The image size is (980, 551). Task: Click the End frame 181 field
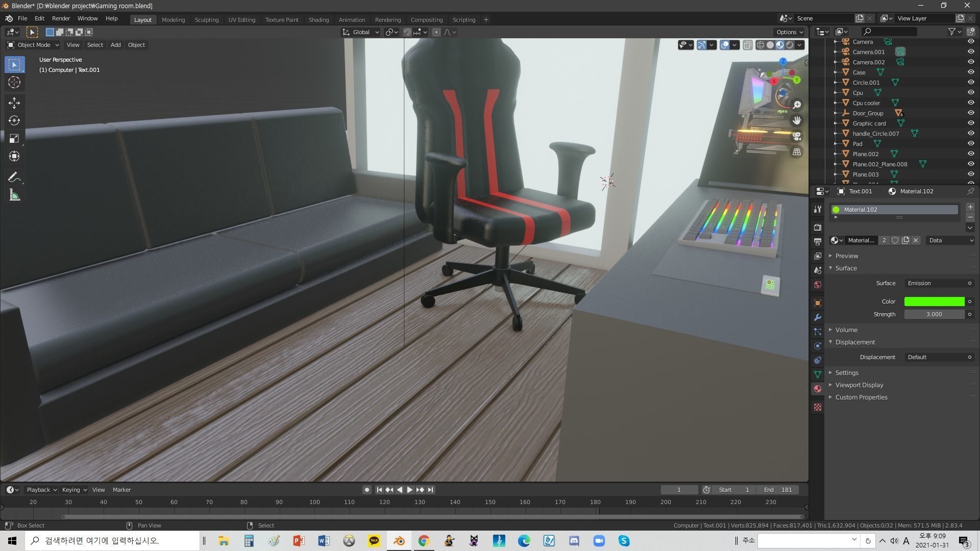[x=778, y=490]
